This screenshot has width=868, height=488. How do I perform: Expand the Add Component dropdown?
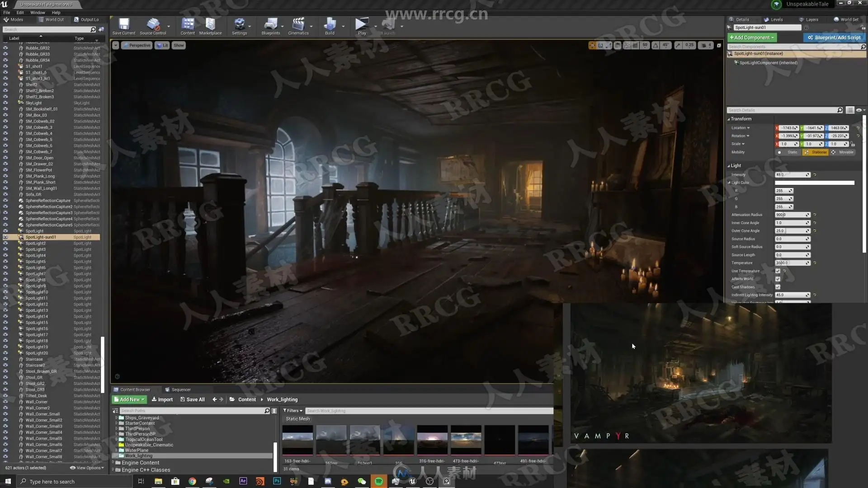[751, 38]
